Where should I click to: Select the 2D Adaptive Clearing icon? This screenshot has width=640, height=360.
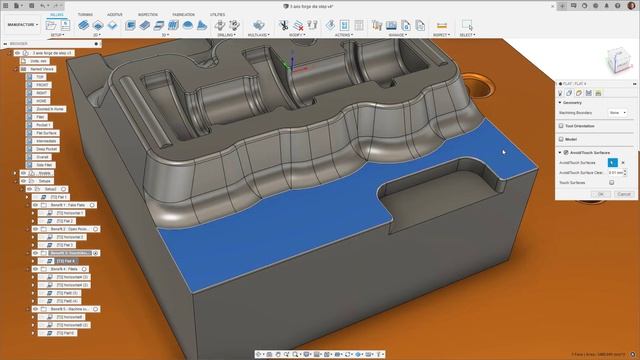click(83, 25)
